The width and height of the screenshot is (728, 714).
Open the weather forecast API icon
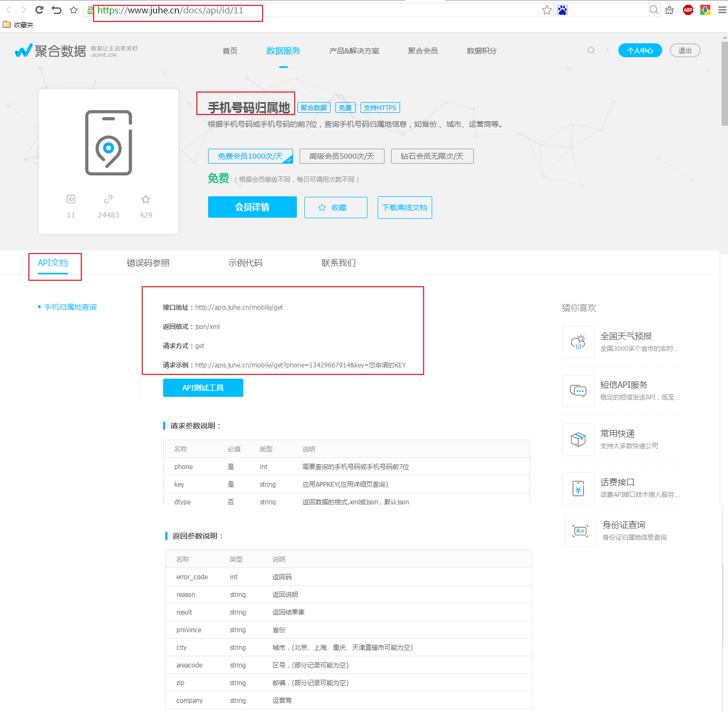click(578, 342)
